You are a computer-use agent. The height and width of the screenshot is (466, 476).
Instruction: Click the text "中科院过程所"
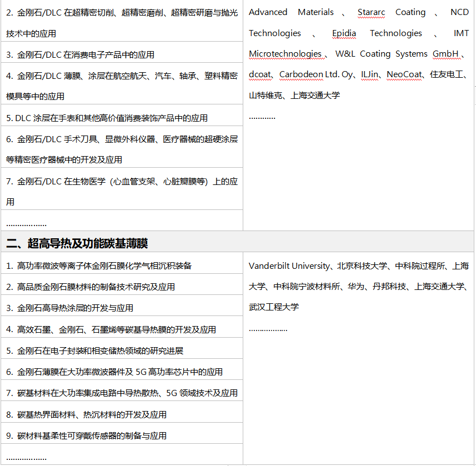pyautogui.click(x=420, y=266)
